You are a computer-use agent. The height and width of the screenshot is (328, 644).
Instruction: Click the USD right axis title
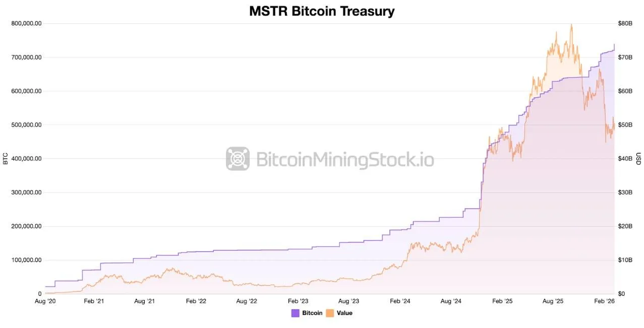638,159
